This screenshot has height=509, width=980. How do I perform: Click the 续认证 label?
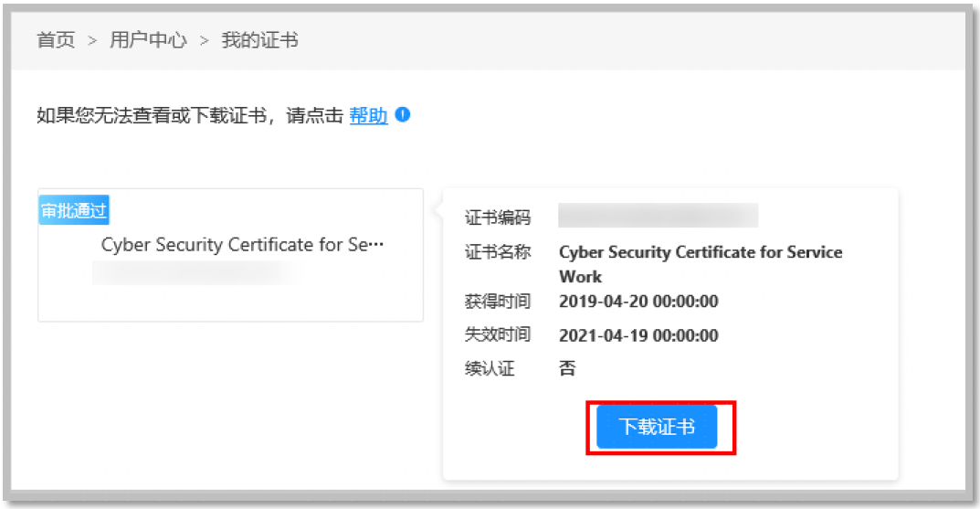pos(490,369)
